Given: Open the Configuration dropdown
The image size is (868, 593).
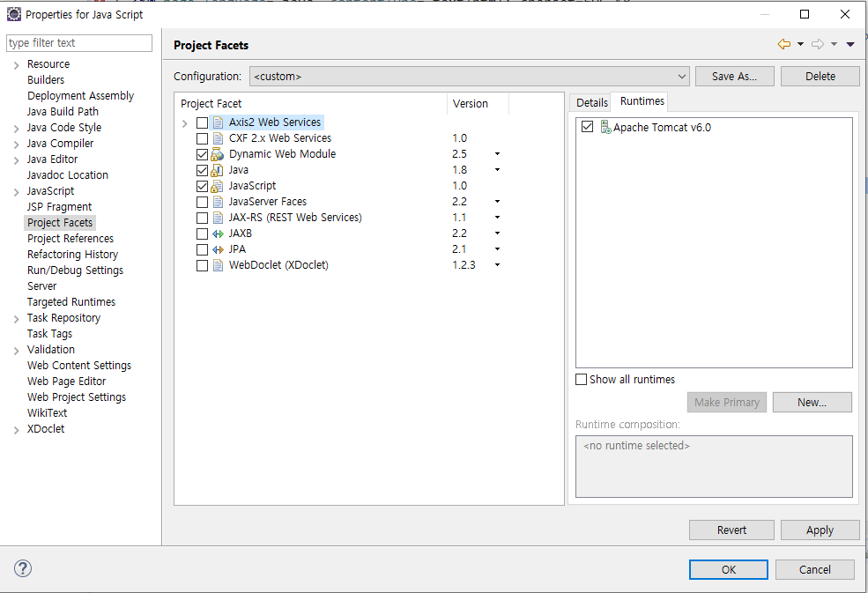Looking at the screenshot, I should pyautogui.click(x=470, y=77).
